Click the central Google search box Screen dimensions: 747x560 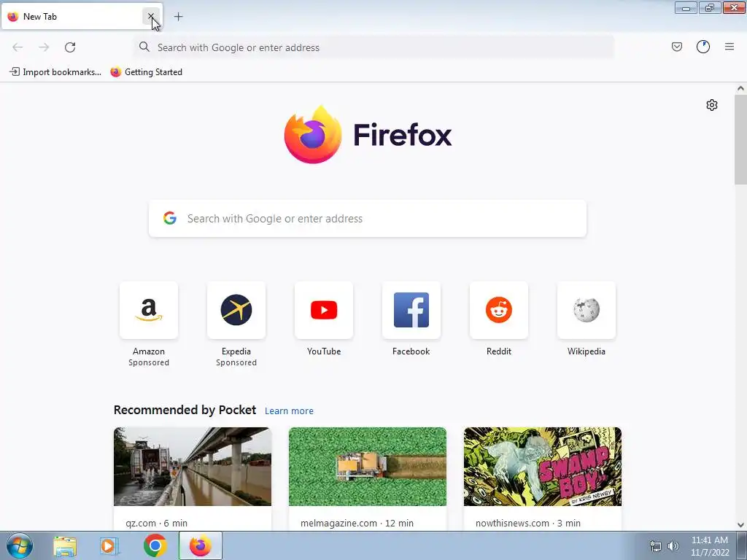[x=368, y=219]
